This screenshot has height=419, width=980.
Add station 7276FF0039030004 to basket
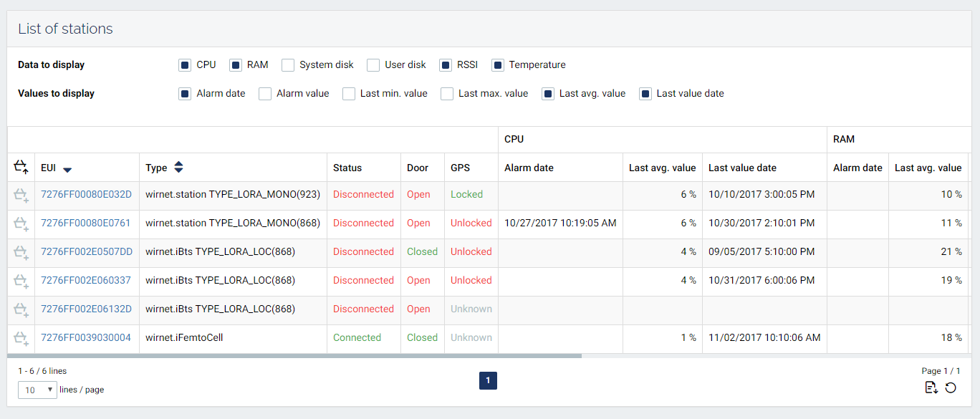[x=21, y=338]
